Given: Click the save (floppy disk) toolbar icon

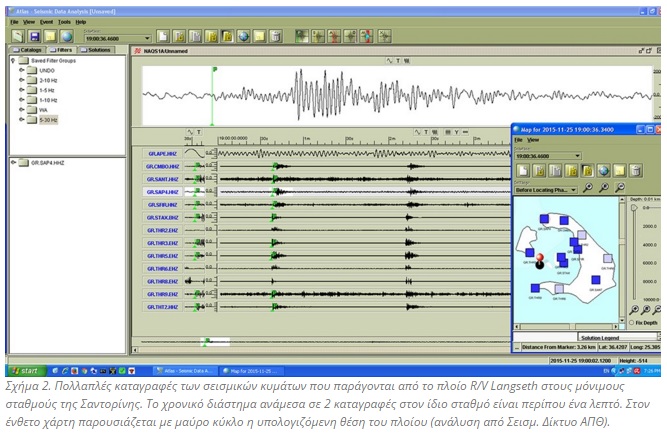Looking at the screenshot, I should click(34, 36).
